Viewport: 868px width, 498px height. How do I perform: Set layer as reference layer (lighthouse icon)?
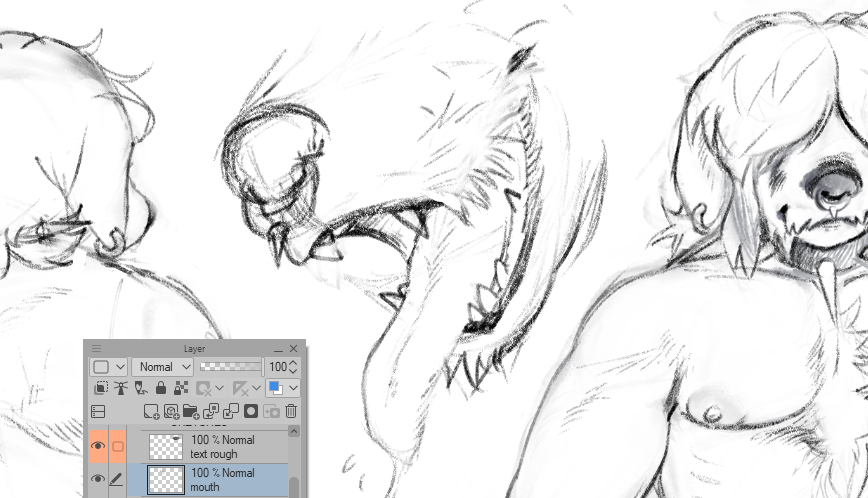tap(121, 388)
